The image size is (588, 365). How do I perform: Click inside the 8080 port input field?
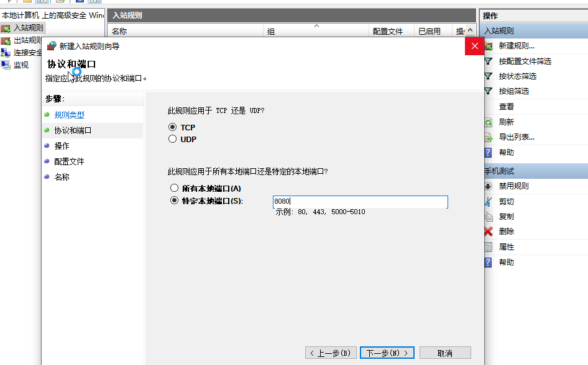tap(361, 202)
